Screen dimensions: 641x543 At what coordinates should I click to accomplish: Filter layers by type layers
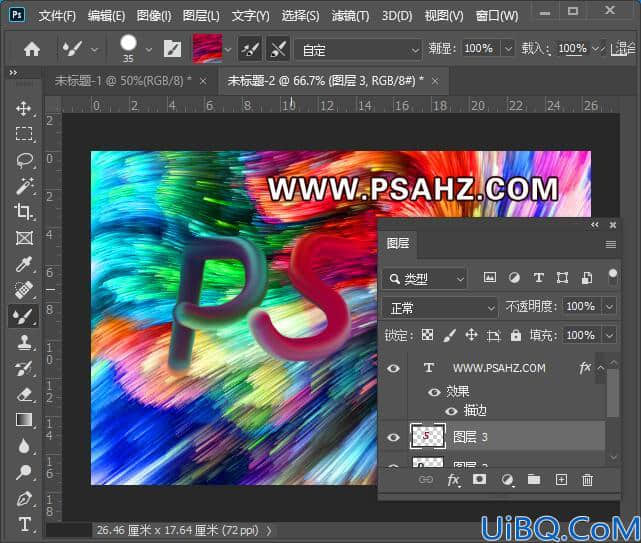tap(539, 278)
